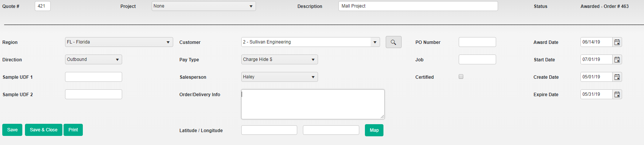Print the quote
Viewport: 644px width, 145px height.
(73, 130)
